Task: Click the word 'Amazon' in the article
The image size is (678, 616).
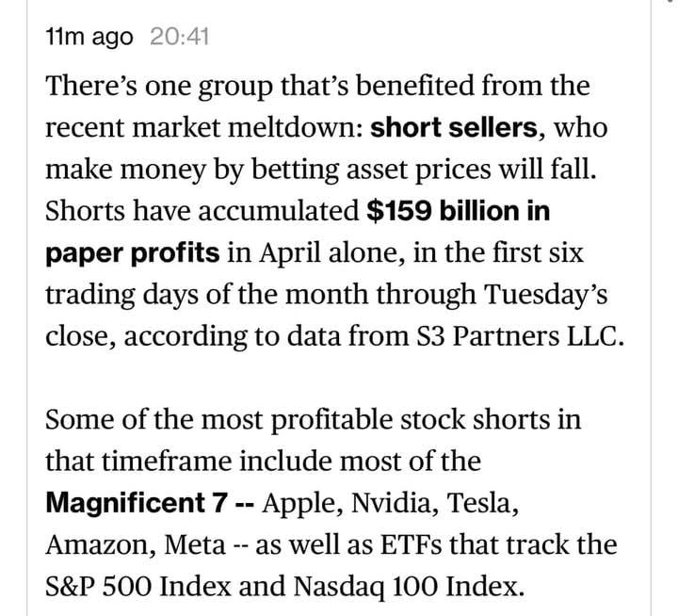Action: (x=97, y=544)
